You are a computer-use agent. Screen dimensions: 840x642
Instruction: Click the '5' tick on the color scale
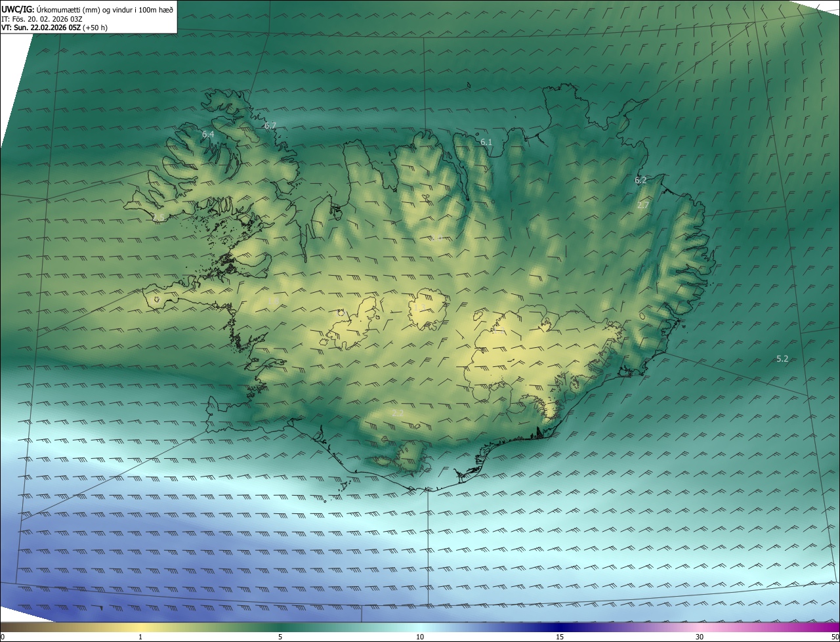(x=280, y=637)
